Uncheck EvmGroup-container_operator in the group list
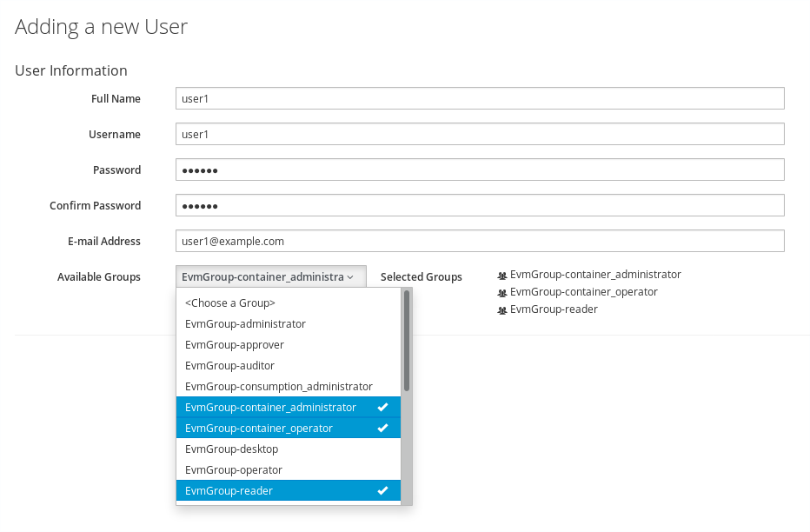The image size is (810, 532). [259, 429]
